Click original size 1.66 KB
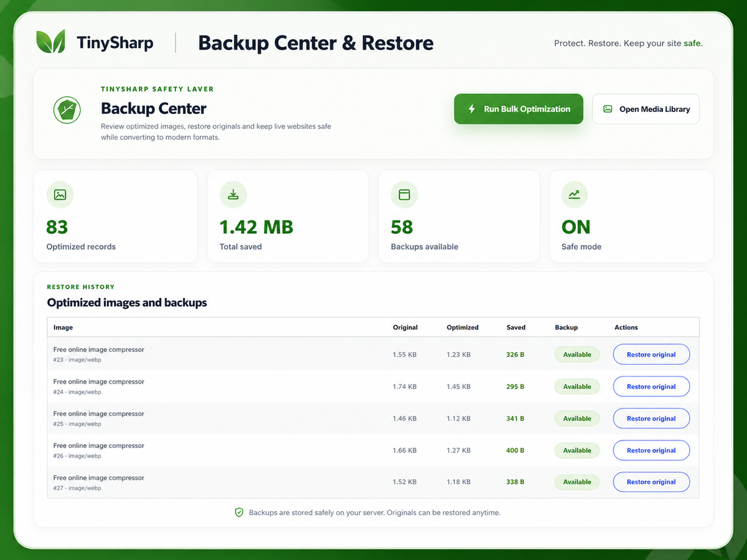The height and width of the screenshot is (560, 747). click(x=405, y=450)
